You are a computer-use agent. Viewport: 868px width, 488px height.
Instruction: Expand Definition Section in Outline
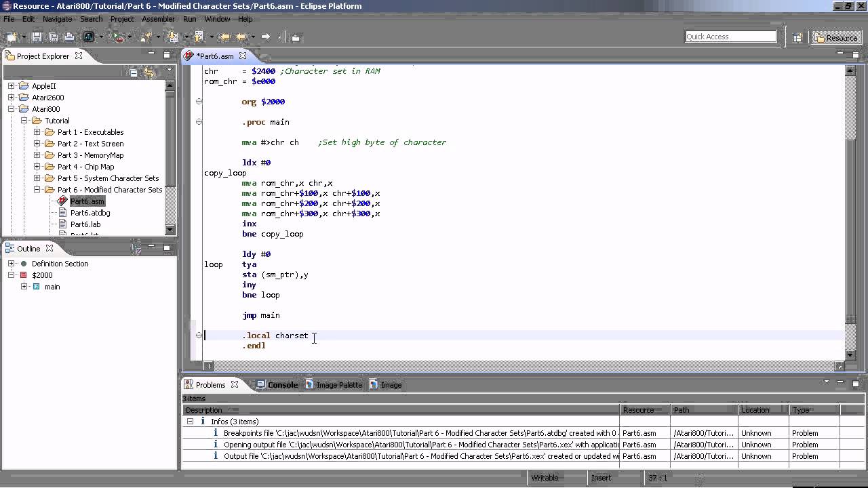[12, 264]
